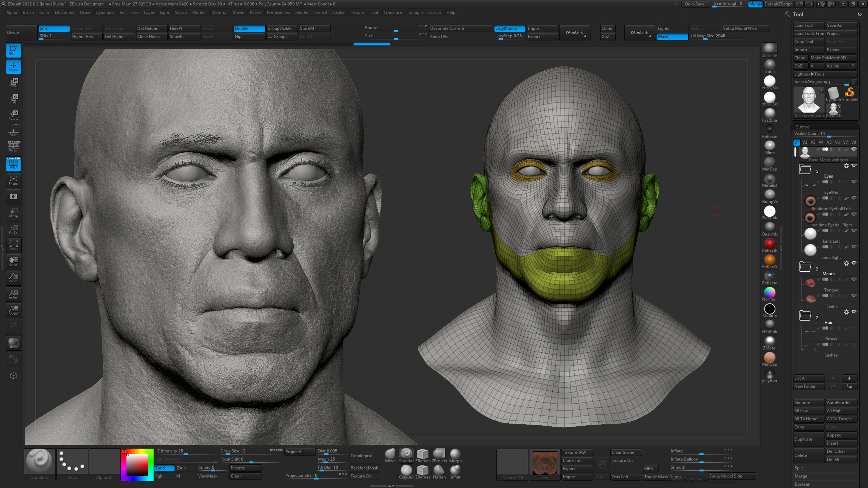
Task: Click the BPR render icon
Action: pyautogui.click(x=14, y=343)
